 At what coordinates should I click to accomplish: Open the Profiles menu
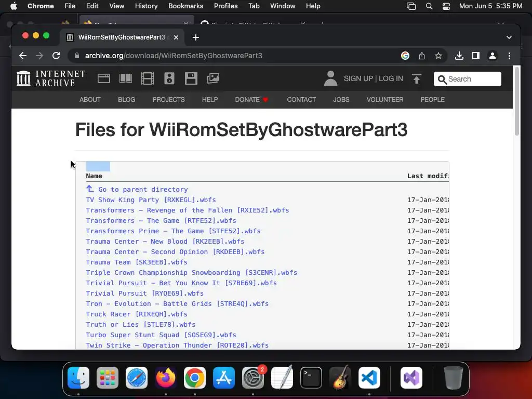[225, 6]
